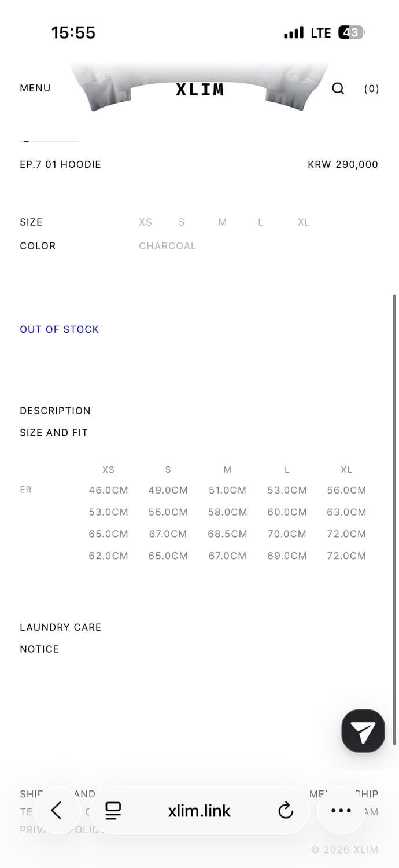
Task: Open the shopping cart (0) counter
Action: (371, 89)
